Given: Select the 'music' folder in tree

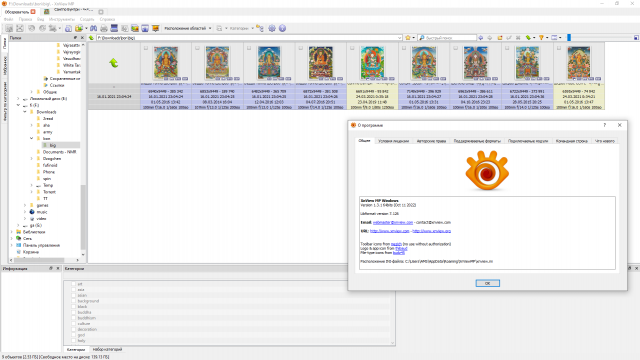Looking at the screenshot, I should click(42, 212).
